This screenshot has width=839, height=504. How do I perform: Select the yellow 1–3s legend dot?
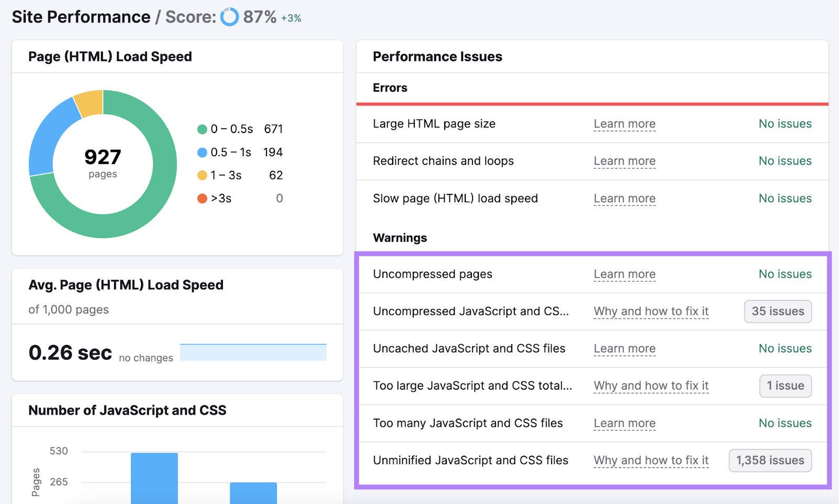pos(202,175)
